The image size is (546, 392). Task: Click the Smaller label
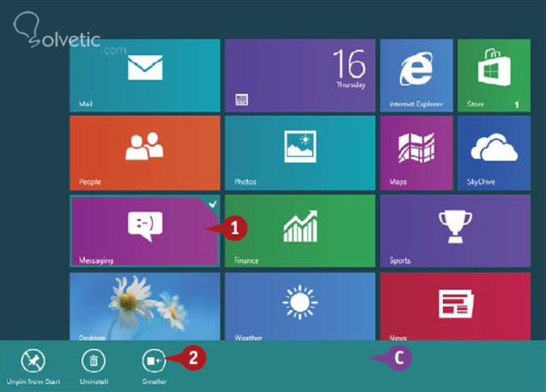click(x=154, y=381)
